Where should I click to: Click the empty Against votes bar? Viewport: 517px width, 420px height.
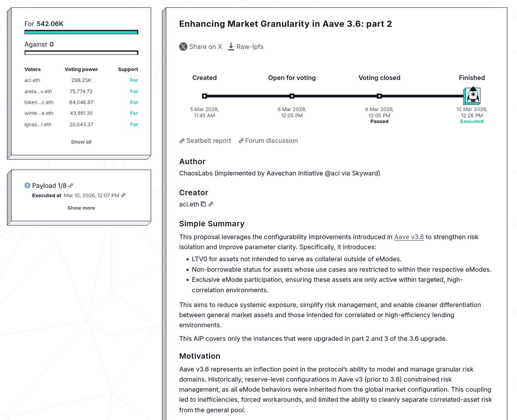point(81,52)
